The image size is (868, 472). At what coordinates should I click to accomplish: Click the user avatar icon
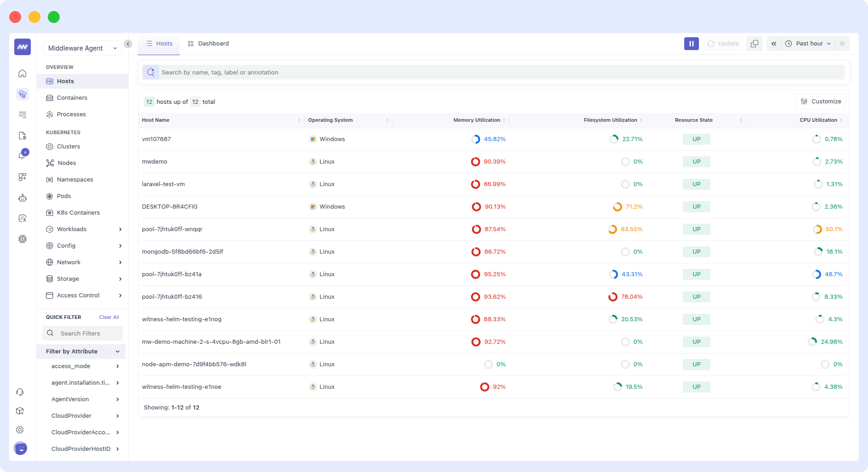(x=20, y=448)
